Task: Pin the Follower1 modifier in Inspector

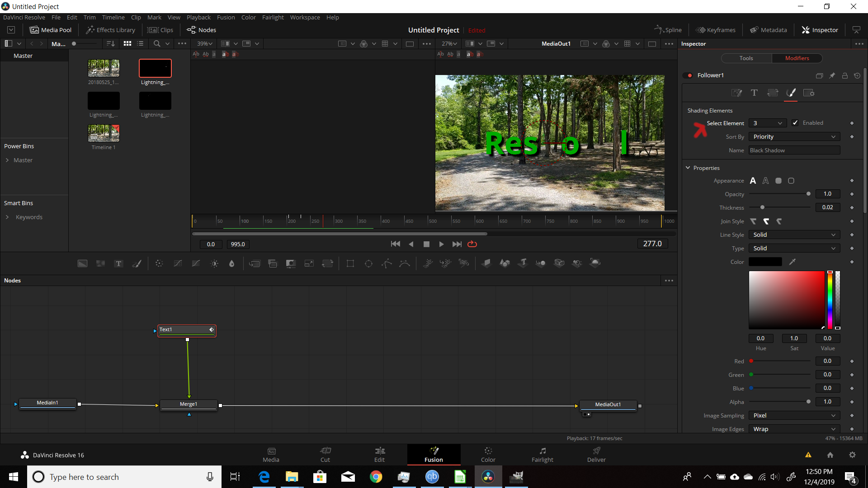Action: click(x=832, y=75)
